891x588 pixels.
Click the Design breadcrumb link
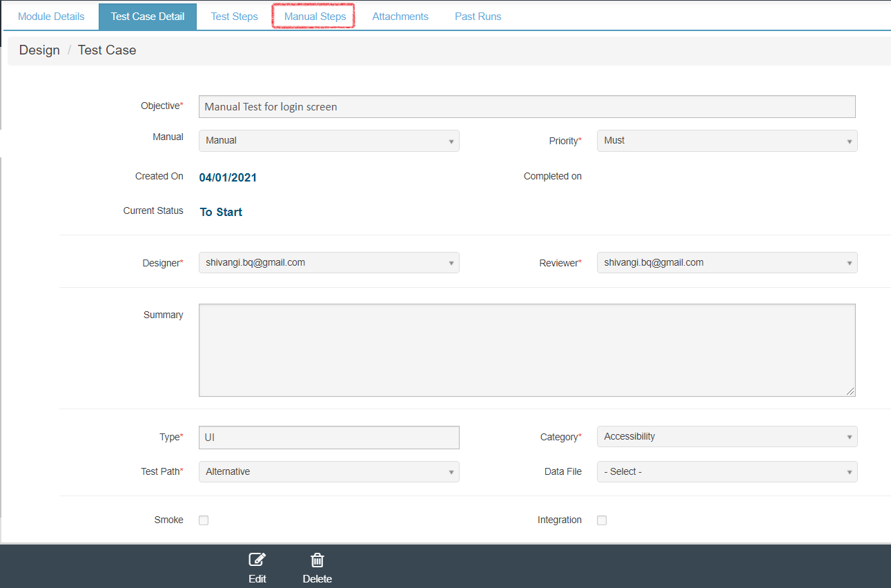[39, 50]
